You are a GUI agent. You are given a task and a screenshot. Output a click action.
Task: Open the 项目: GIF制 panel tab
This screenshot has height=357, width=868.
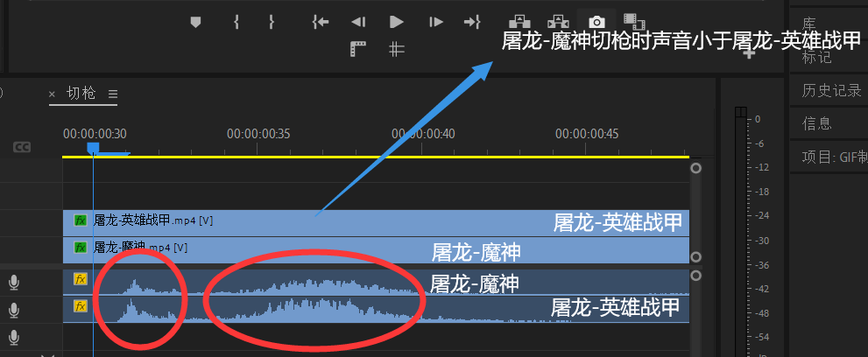coord(835,157)
